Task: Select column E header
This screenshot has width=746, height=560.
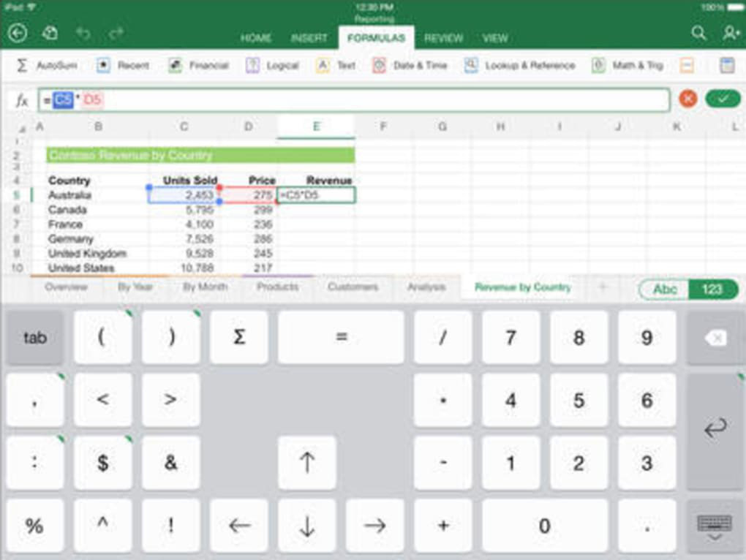Action: click(x=316, y=126)
